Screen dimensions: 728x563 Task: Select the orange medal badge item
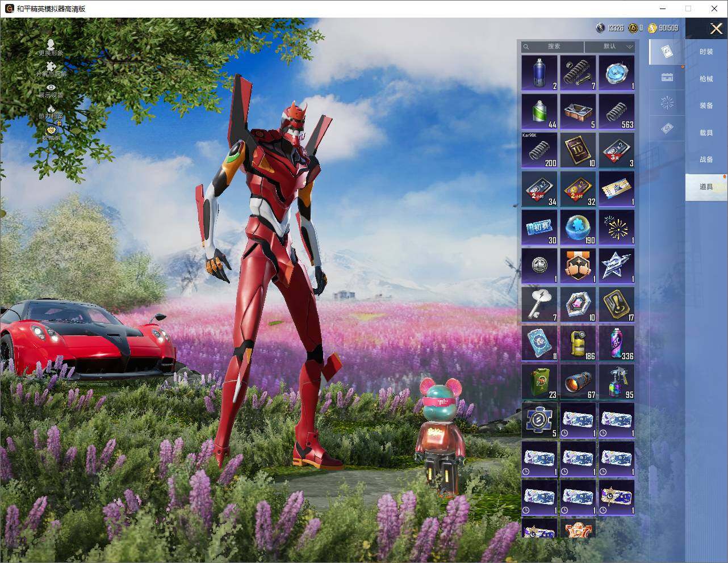pos(578,266)
